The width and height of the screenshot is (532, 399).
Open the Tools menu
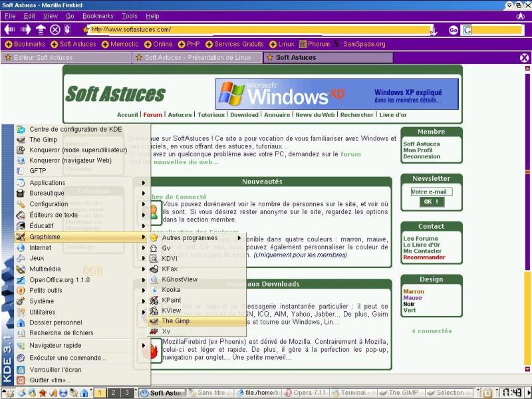130,16
